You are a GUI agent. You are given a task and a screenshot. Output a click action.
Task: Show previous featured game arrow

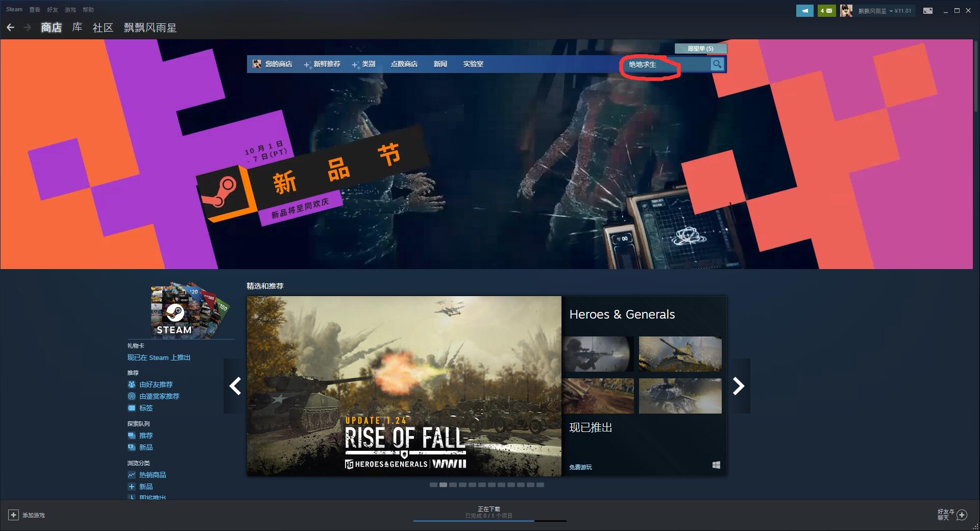coord(235,386)
